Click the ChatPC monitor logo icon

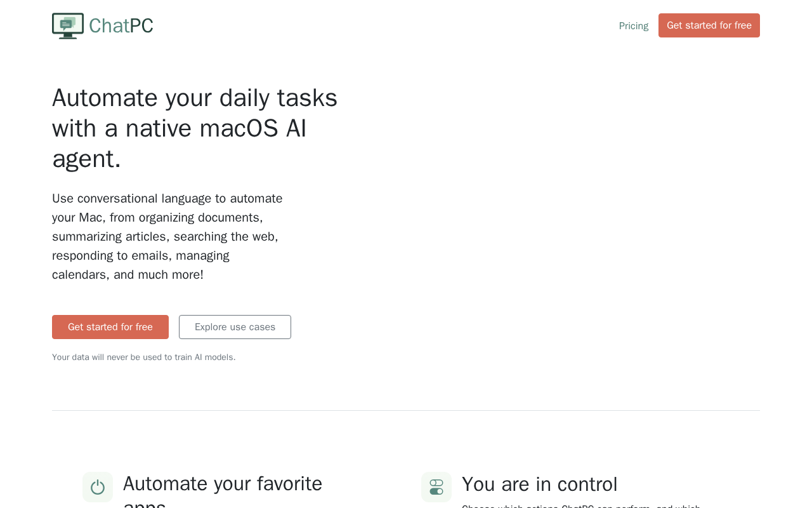pos(68,26)
